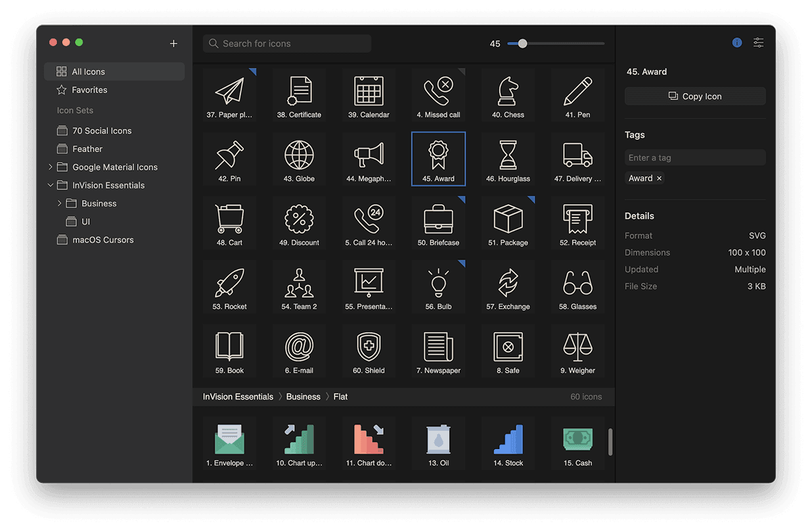Expand the Business subfolder

(x=60, y=203)
